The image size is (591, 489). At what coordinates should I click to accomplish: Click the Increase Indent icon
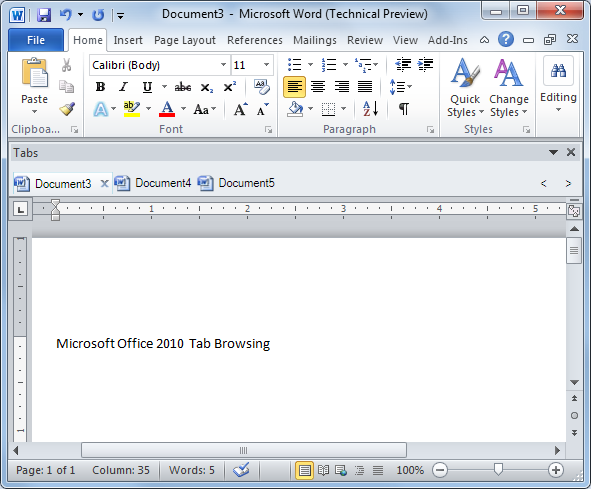tap(426, 65)
